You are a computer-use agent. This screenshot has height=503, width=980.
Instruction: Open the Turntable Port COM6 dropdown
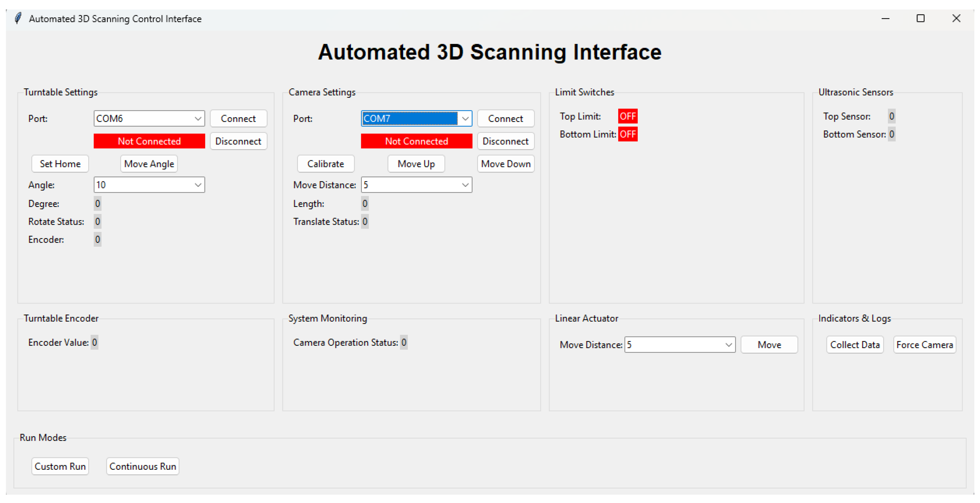click(x=198, y=118)
